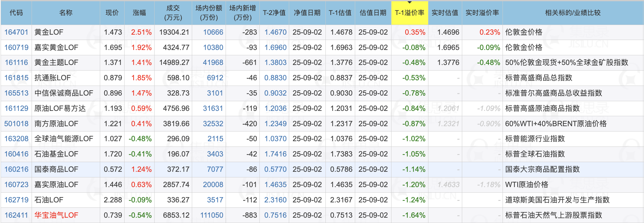The image size is (644, 223).
Task: Open the 162411 华宝油气LOF code link
Action: 16,215
